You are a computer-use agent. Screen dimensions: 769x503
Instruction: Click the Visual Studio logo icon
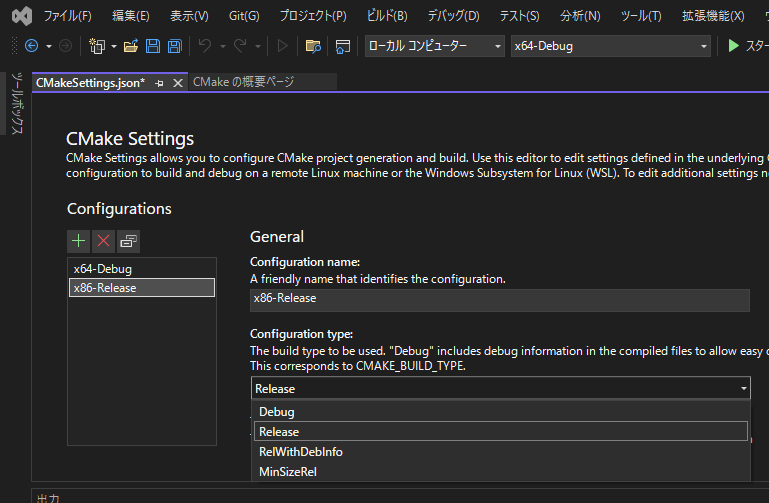pos(22,16)
